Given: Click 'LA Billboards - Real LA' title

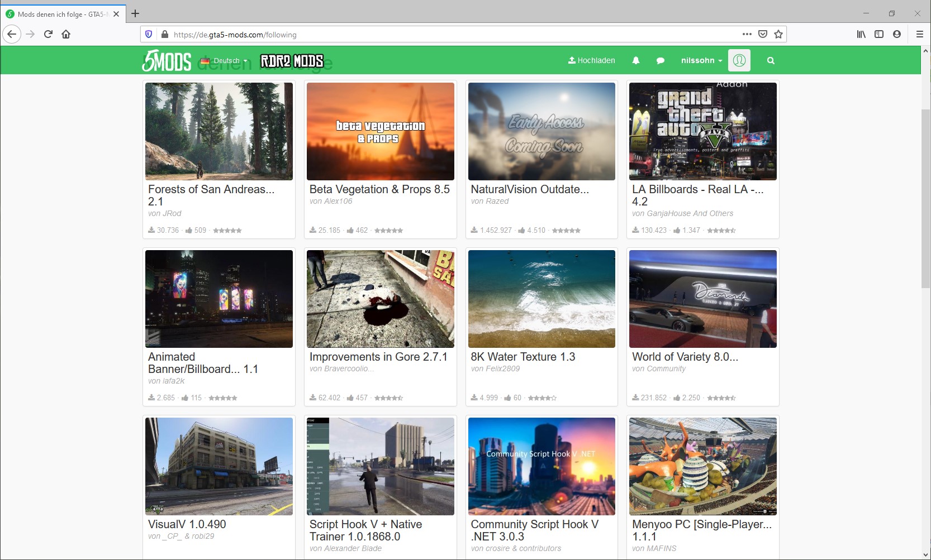Looking at the screenshot, I should point(698,195).
